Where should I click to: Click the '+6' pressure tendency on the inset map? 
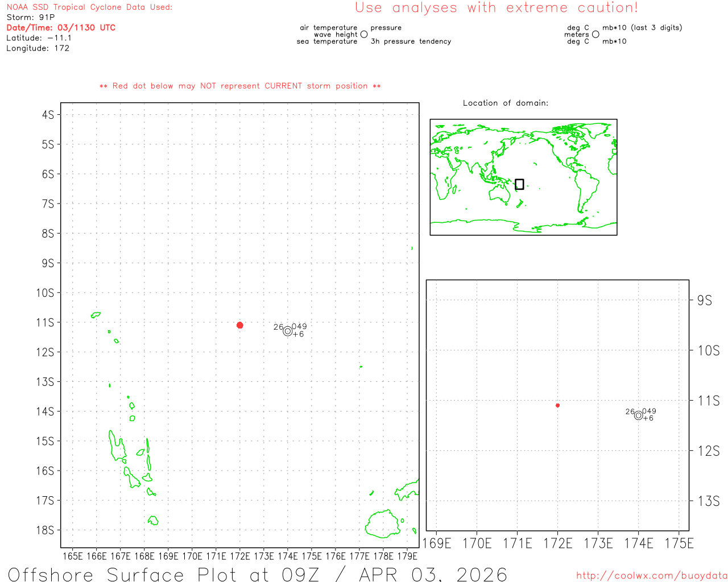pyautogui.click(x=648, y=418)
